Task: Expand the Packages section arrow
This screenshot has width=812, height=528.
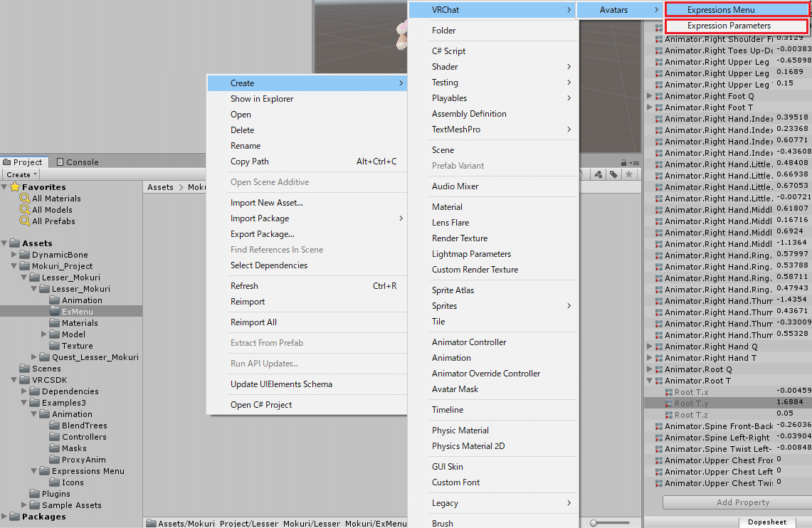Action: coord(5,516)
